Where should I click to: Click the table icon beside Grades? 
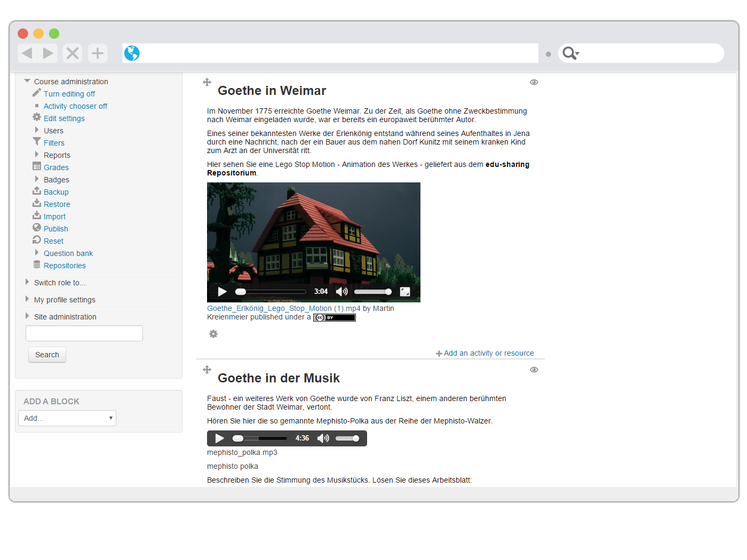click(37, 166)
